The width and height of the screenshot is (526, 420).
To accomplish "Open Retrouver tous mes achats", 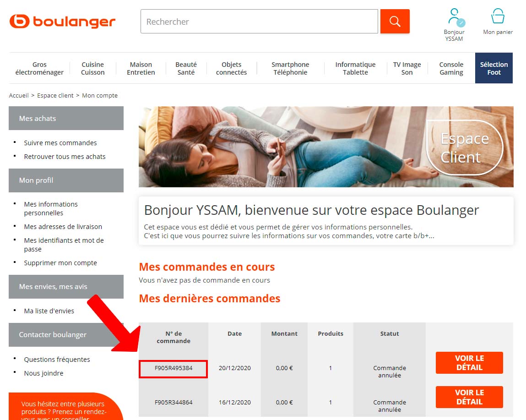I will 65,157.
